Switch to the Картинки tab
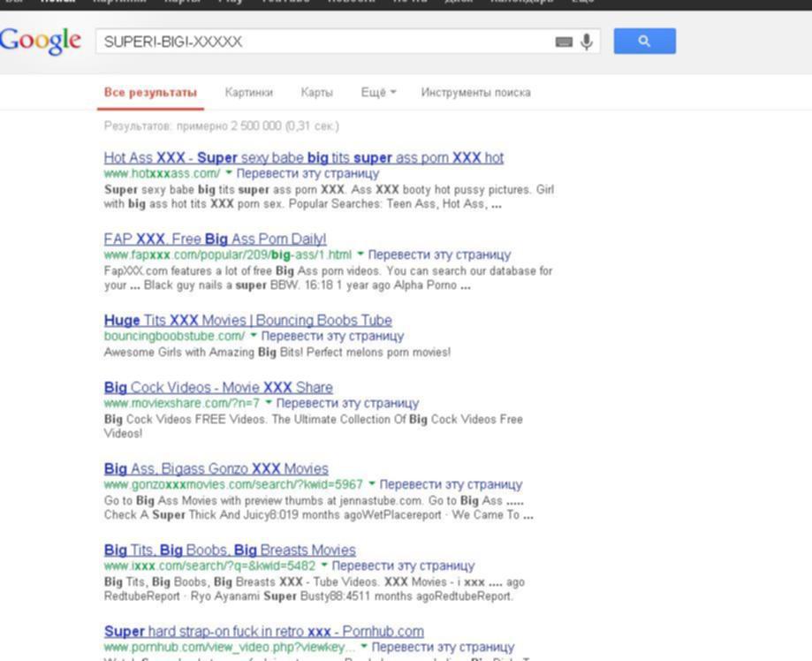The height and width of the screenshot is (661, 812). click(248, 93)
